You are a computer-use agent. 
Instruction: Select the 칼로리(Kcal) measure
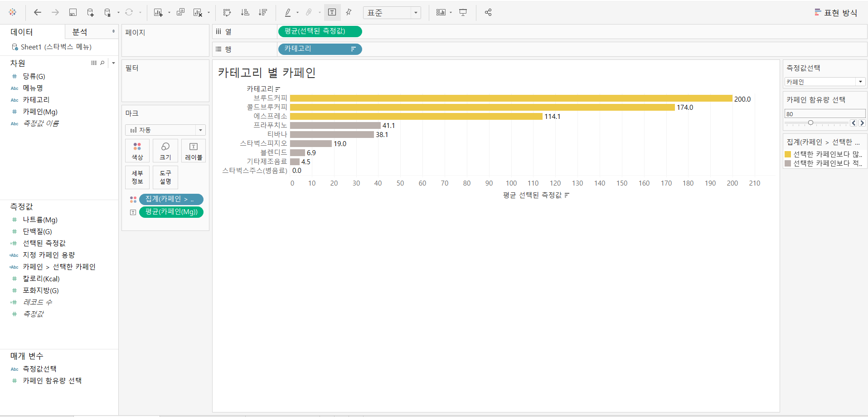[41, 279]
